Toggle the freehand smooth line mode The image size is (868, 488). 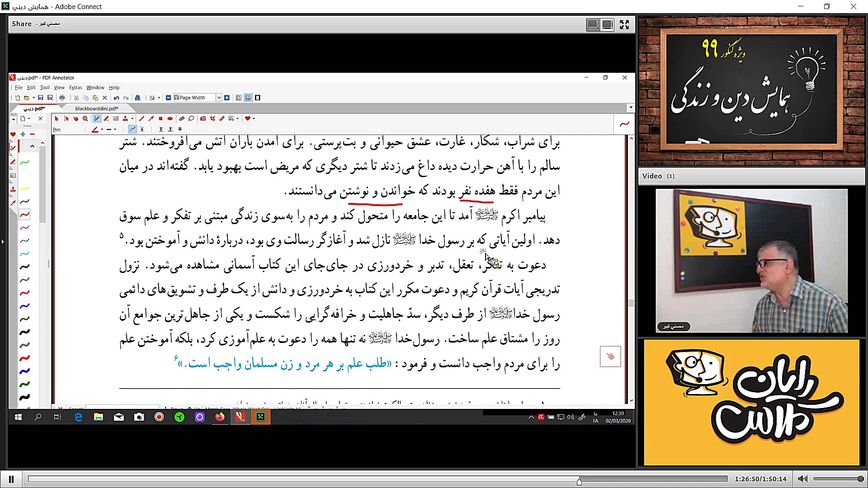[132, 129]
